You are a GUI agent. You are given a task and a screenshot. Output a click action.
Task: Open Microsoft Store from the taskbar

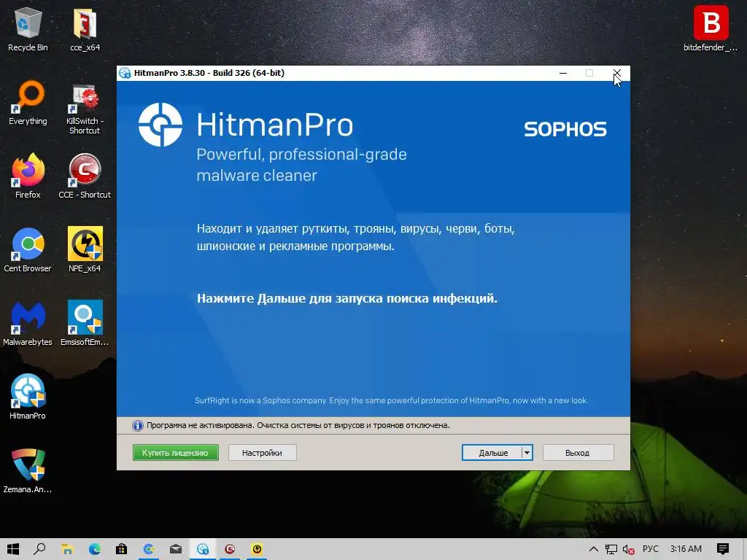(x=122, y=549)
